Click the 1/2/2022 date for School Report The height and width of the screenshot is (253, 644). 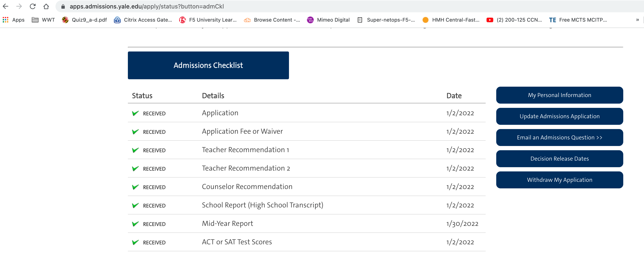(460, 206)
